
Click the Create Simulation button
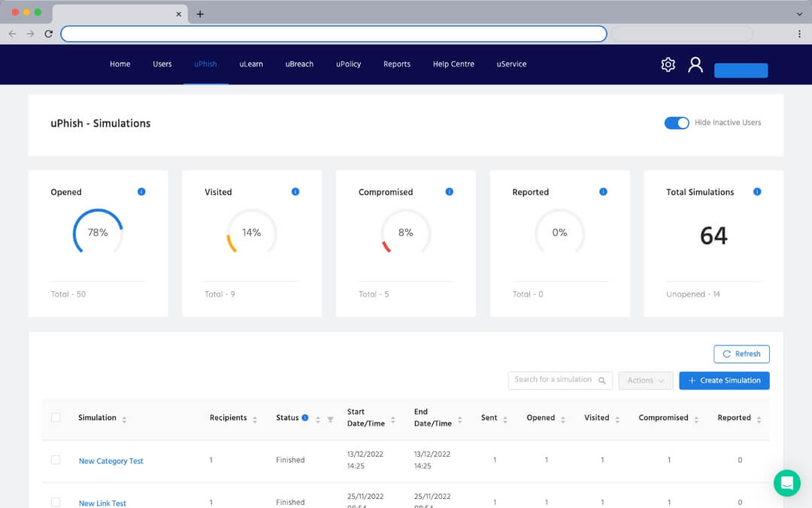click(723, 381)
